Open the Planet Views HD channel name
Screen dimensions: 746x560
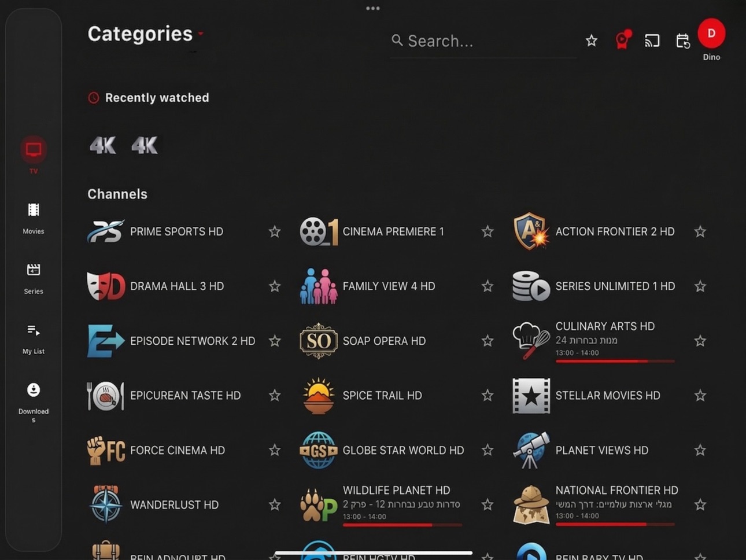602,450
